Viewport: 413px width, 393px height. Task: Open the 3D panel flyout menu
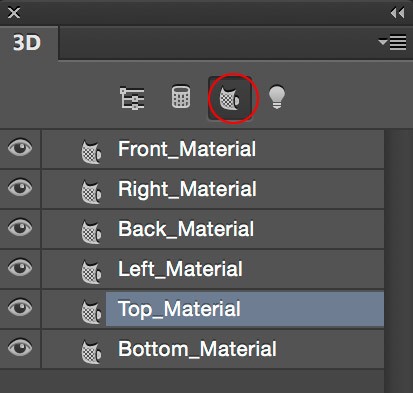392,42
